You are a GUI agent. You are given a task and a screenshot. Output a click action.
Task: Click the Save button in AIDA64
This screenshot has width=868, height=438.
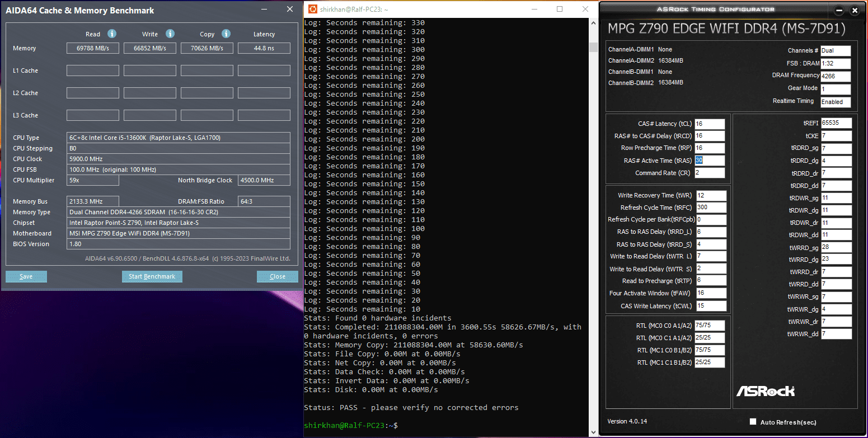click(x=26, y=276)
